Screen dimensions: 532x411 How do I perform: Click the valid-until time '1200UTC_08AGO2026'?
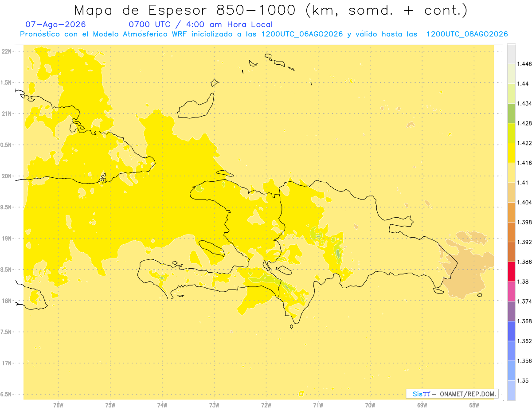pyautogui.click(x=467, y=34)
